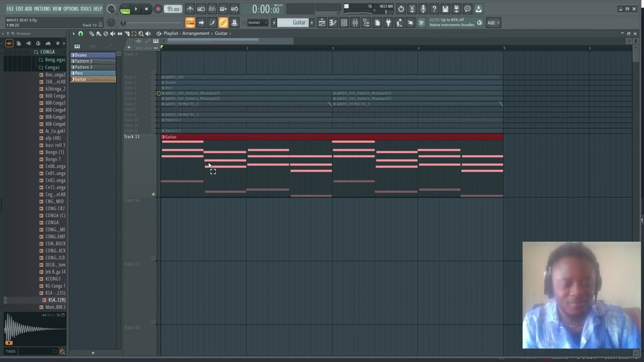
Task: Click the question mark help icon
Action: pos(434,9)
